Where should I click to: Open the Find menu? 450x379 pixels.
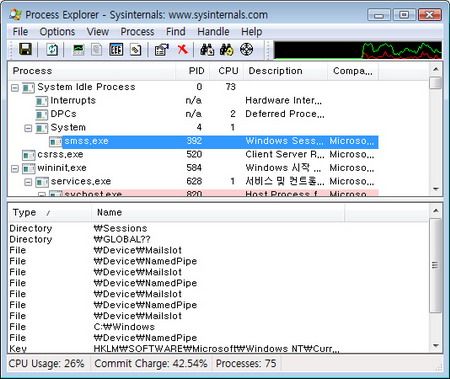(x=176, y=32)
